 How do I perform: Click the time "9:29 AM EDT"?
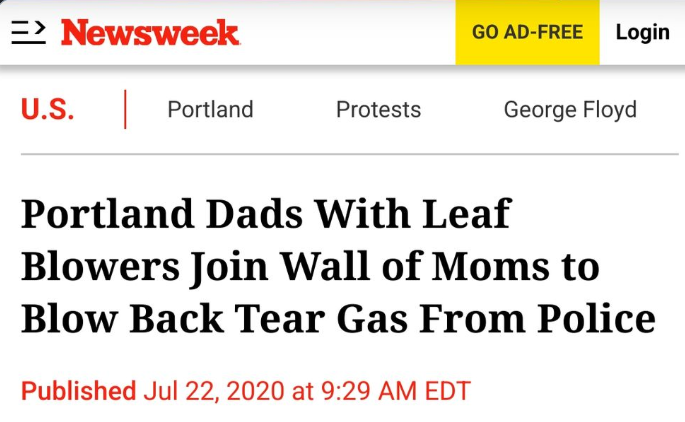point(396,391)
